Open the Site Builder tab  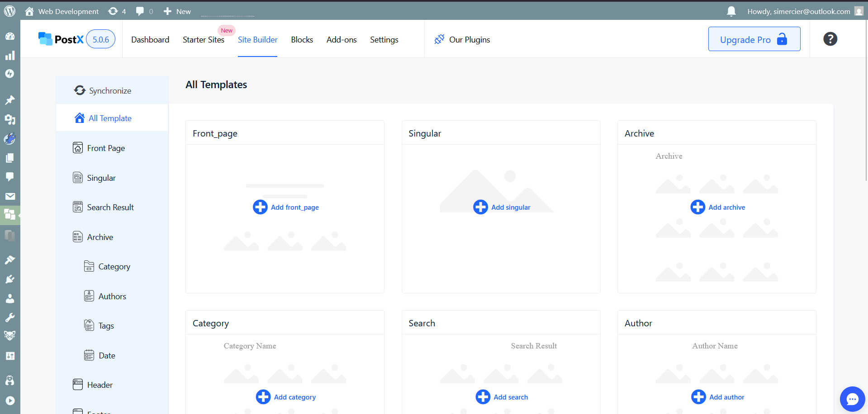[x=257, y=40]
